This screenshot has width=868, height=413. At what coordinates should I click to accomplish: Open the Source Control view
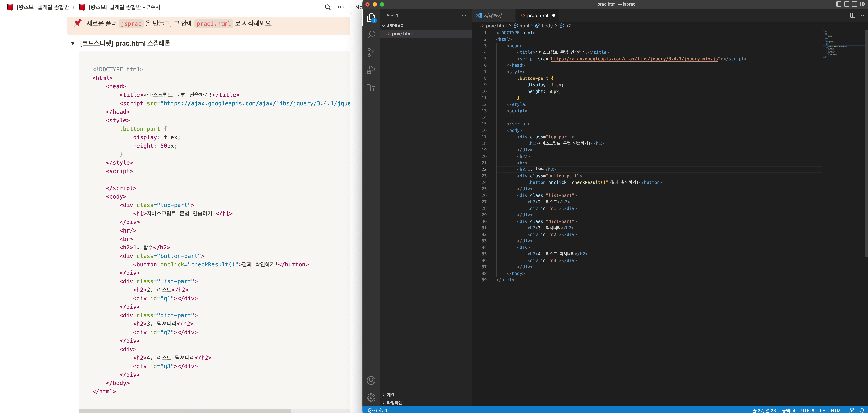[371, 52]
